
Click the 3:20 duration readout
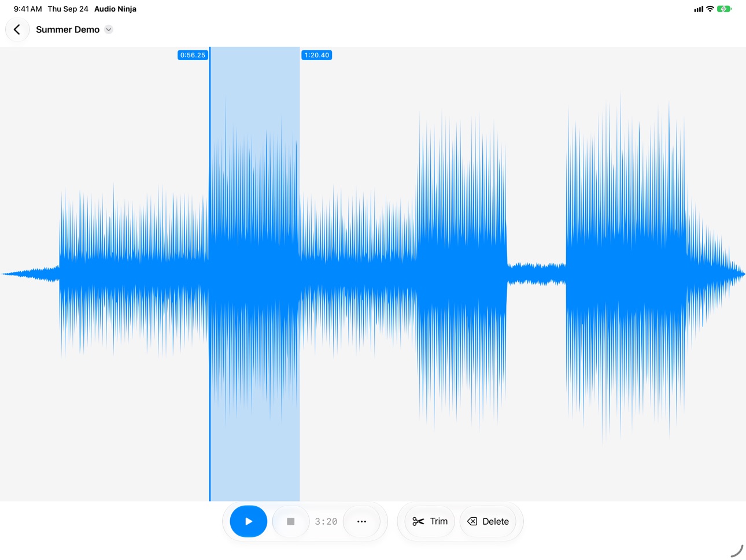[x=326, y=522]
